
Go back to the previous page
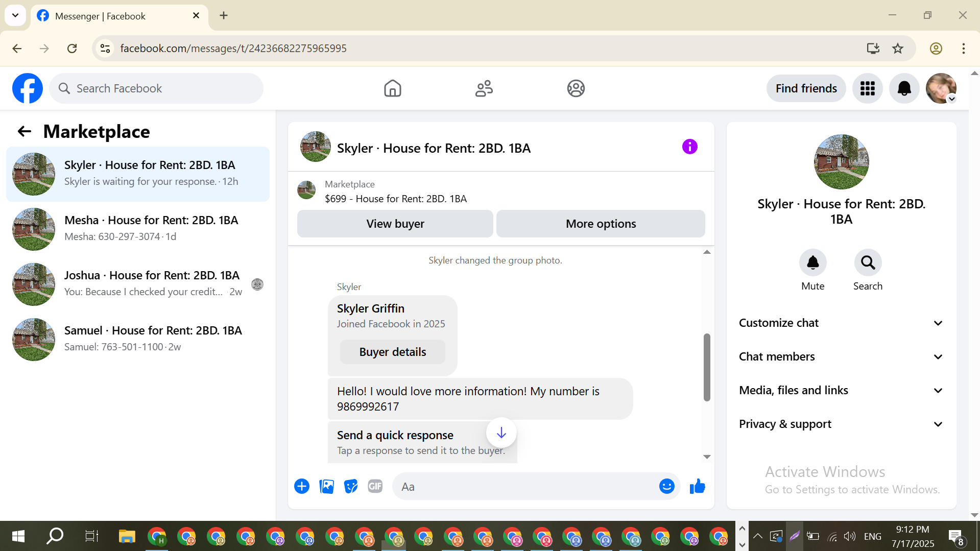pos(17,49)
